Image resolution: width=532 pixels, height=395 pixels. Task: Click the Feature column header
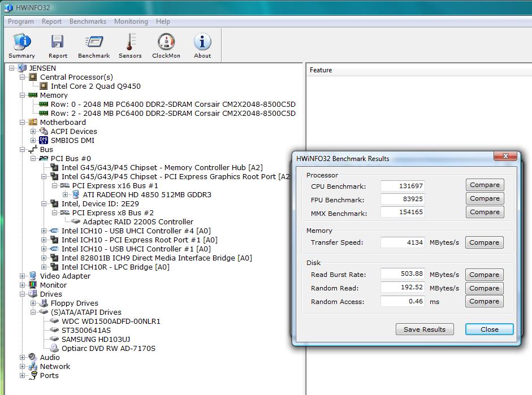tap(321, 70)
